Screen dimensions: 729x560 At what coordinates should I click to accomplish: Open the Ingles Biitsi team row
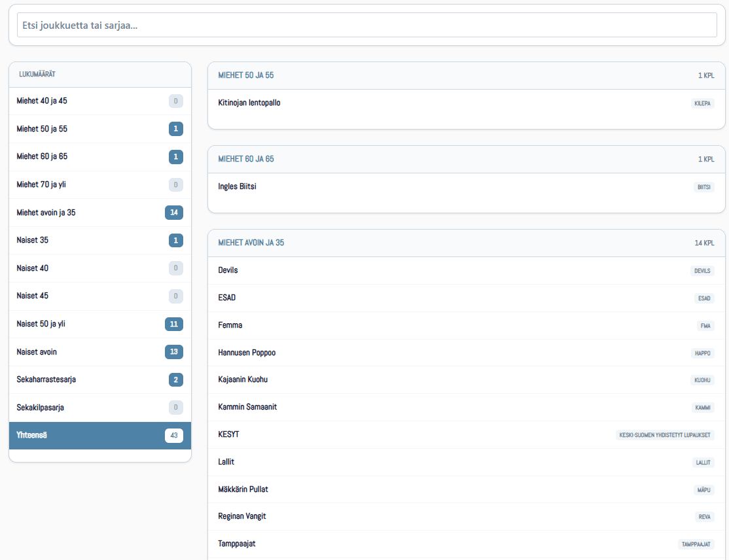(237, 186)
